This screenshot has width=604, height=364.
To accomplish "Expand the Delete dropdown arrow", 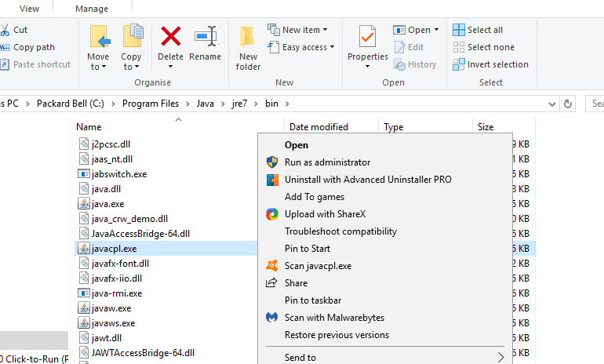I will point(170,67).
